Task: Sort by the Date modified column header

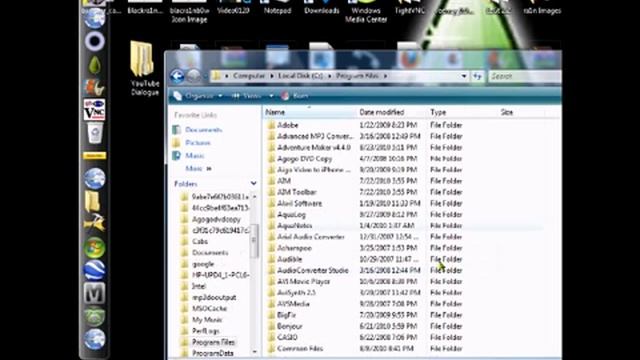Action: click(x=391, y=112)
